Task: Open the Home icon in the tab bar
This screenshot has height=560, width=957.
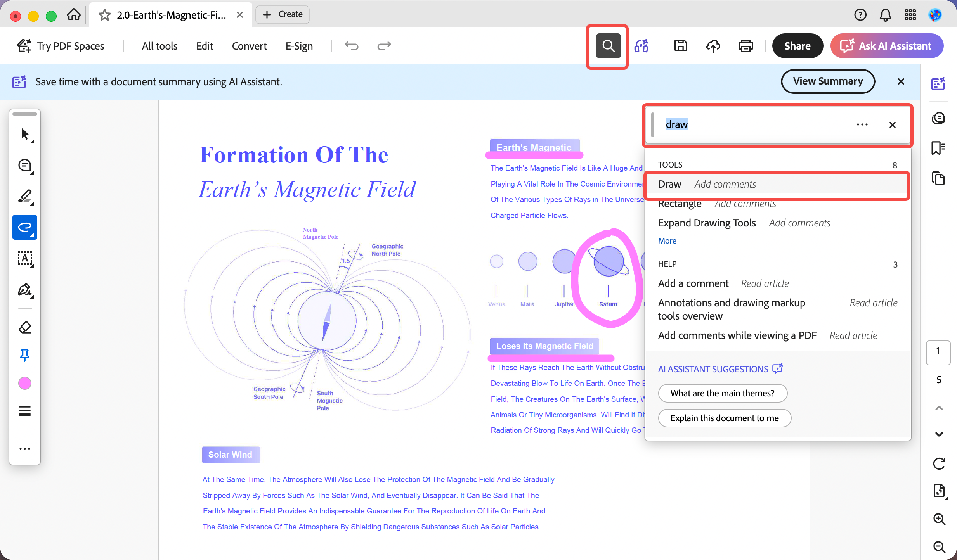Action: coord(73,15)
